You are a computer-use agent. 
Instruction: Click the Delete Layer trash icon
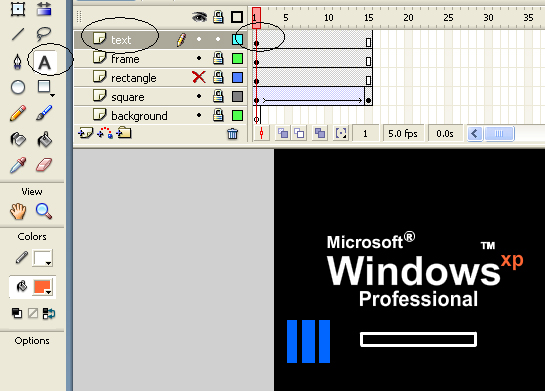(x=233, y=134)
